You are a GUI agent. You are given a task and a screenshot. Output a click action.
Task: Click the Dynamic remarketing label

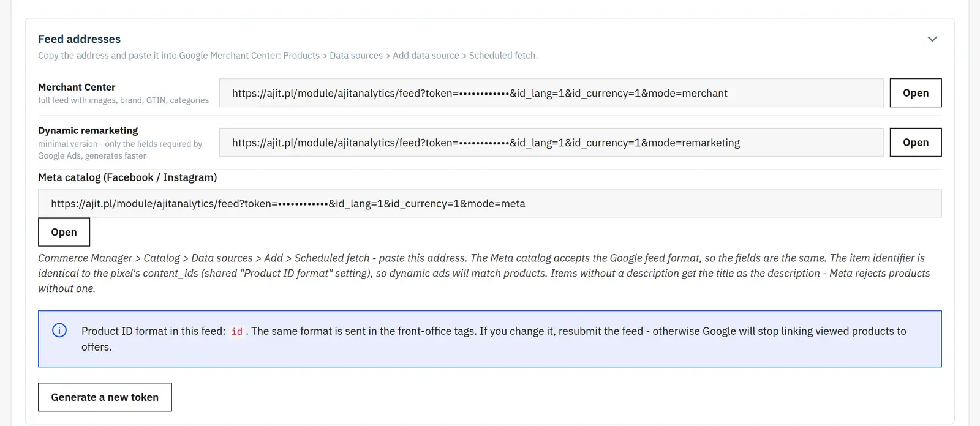[88, 130]
